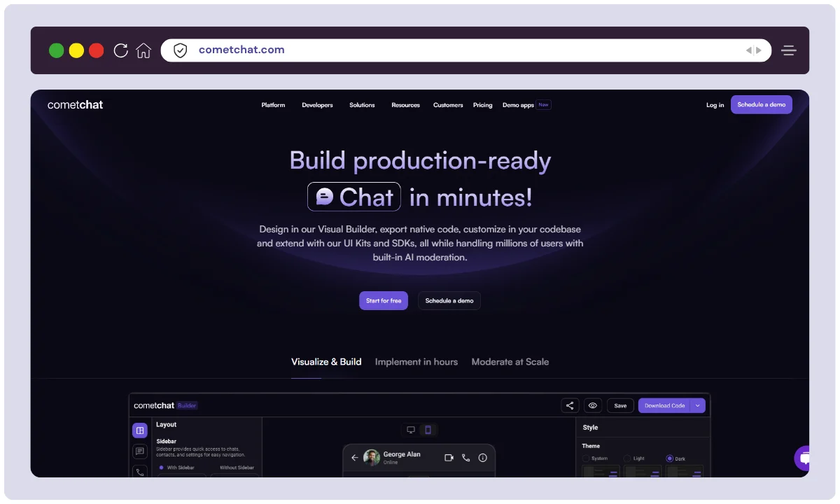840x504 pixels.
Task: Click the left arrow in the address bar
Action: point(749,50)
